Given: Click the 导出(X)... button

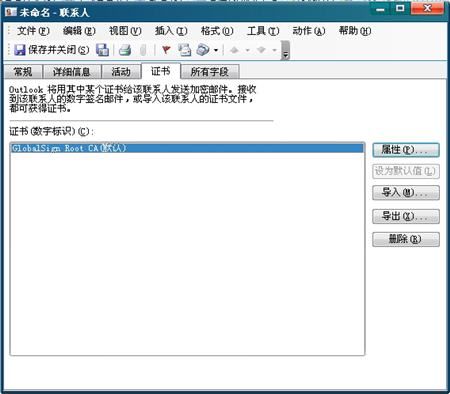Looking at the screenshot, I should point(406,217).
